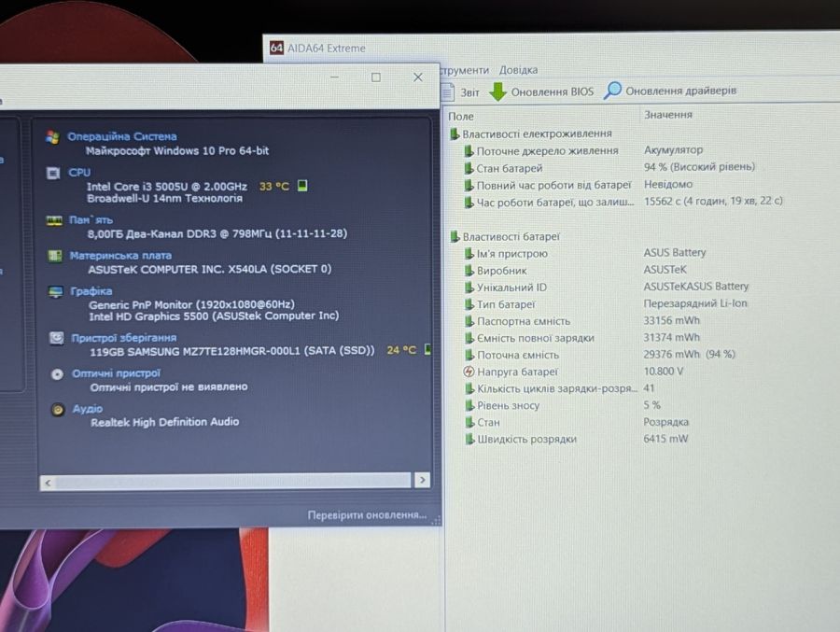
Task: Click the Напруга батареї lightning icon
Action: (x=469, y=372)
